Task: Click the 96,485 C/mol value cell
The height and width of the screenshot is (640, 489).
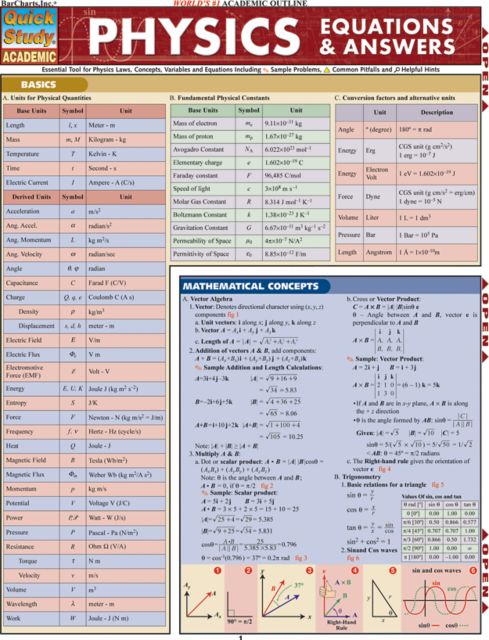Action: pyautogui.click(x=296, y=176)
